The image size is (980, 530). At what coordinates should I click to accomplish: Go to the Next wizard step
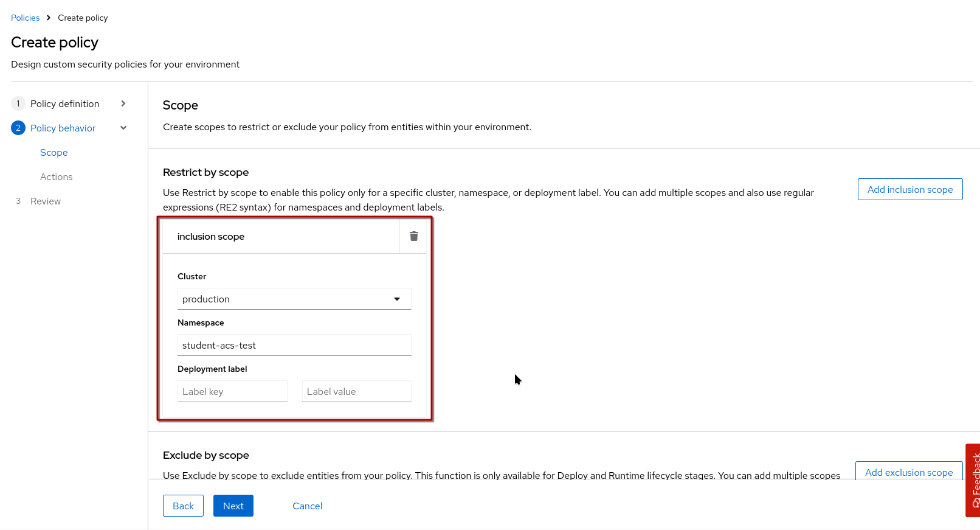pos(233,506)
